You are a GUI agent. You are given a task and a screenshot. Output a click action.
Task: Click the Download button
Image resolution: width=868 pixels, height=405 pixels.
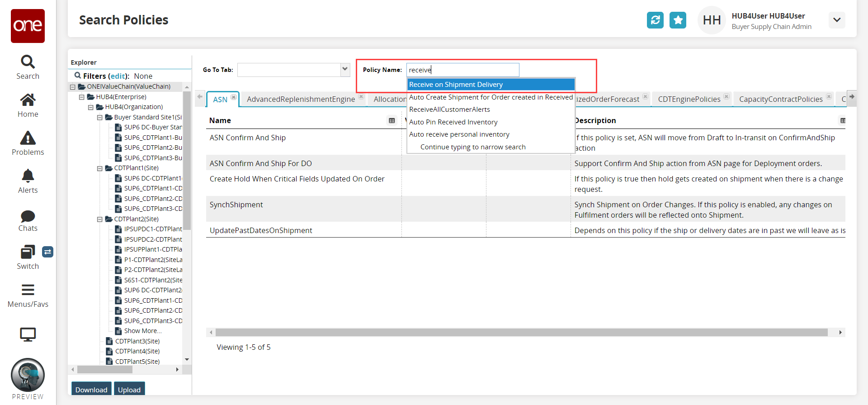[x=91, y=390]
